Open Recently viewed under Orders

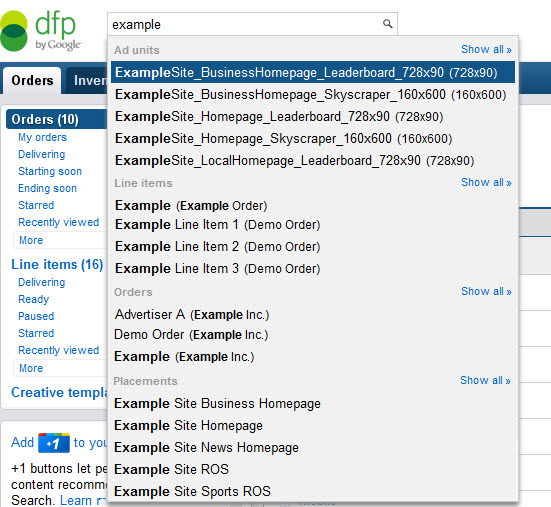(59, 222)
